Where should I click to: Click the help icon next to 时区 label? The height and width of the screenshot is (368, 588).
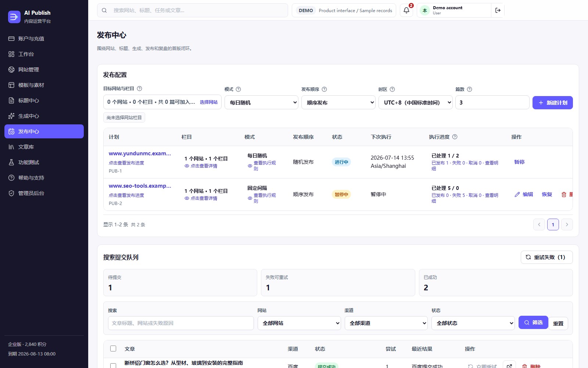pos(392,89)
